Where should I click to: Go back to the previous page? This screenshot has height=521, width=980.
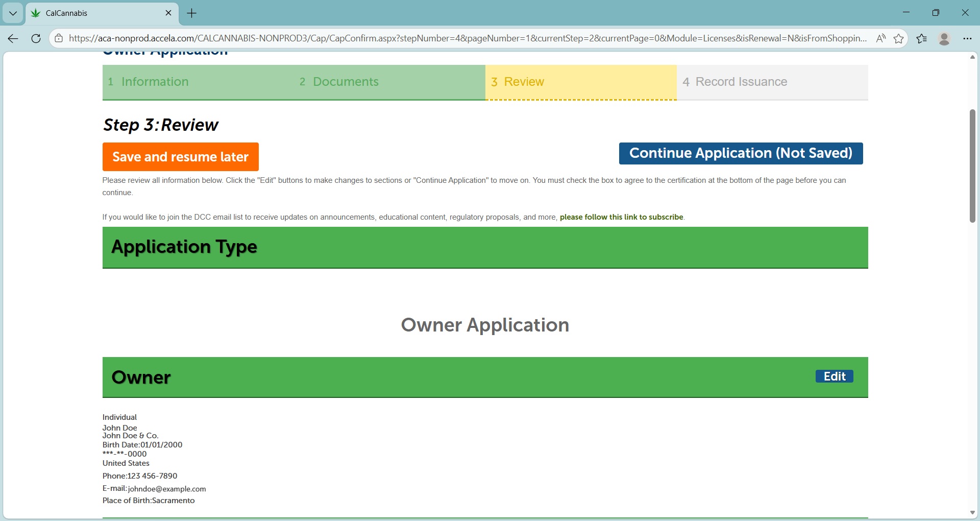pyautogui.click(x=13, y=38)
